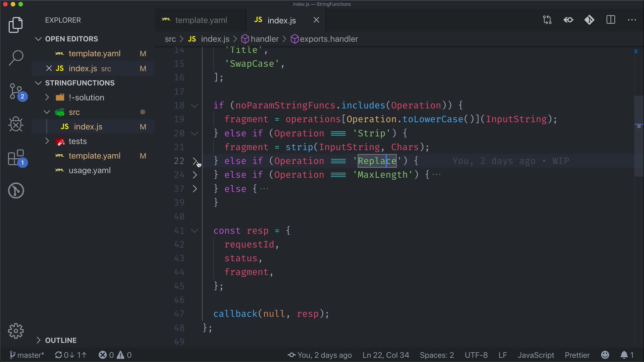This screenshot has height=362, width=644.
Task: Open the Extensions view
Action: click(x=16, y=158)
